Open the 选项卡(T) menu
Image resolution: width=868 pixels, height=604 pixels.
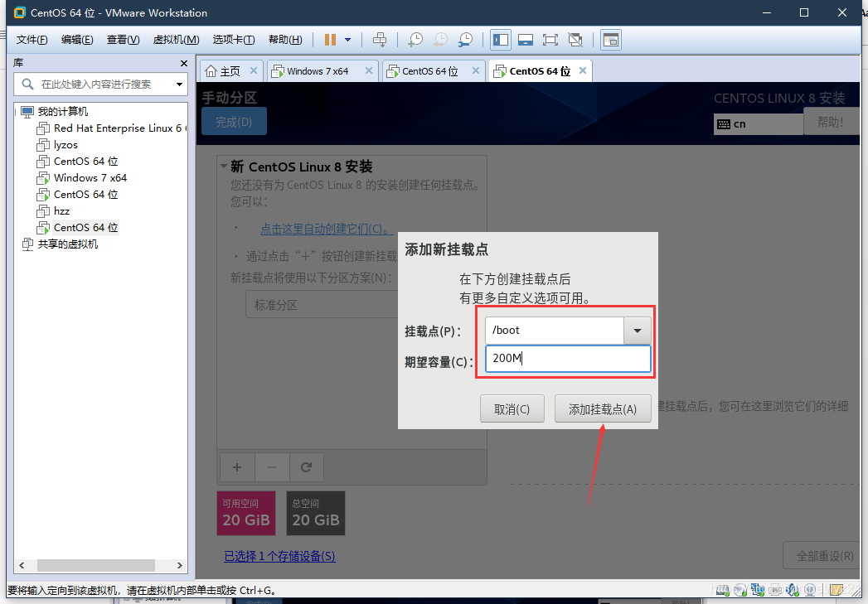(x=234, y=40)
